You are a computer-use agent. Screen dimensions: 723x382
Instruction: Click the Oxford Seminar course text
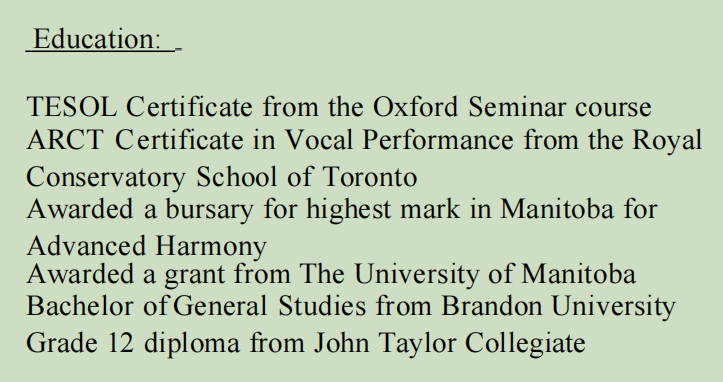[512, 107]
